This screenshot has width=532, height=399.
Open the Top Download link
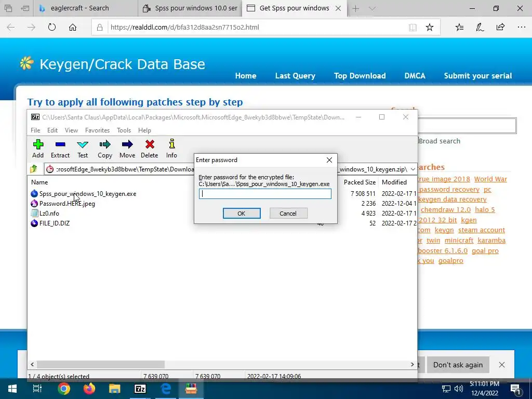click(360, 76)
